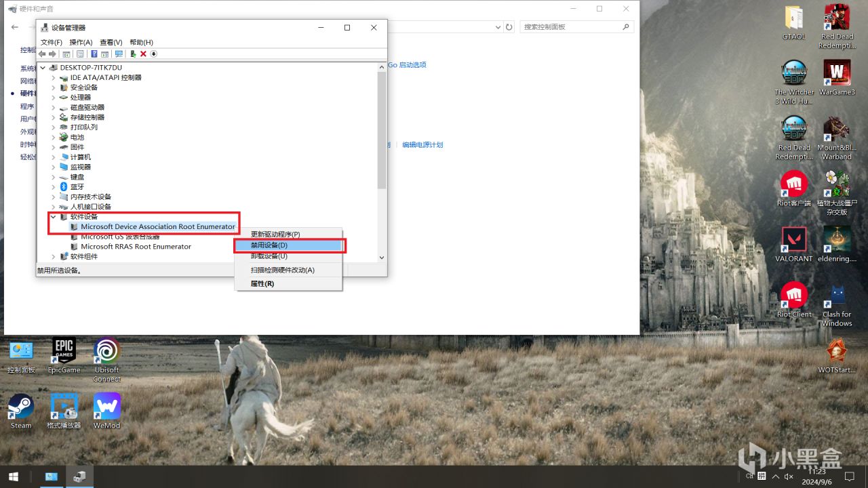Expand the 键盘 node

pyautogui.click(x=54, y=177)
